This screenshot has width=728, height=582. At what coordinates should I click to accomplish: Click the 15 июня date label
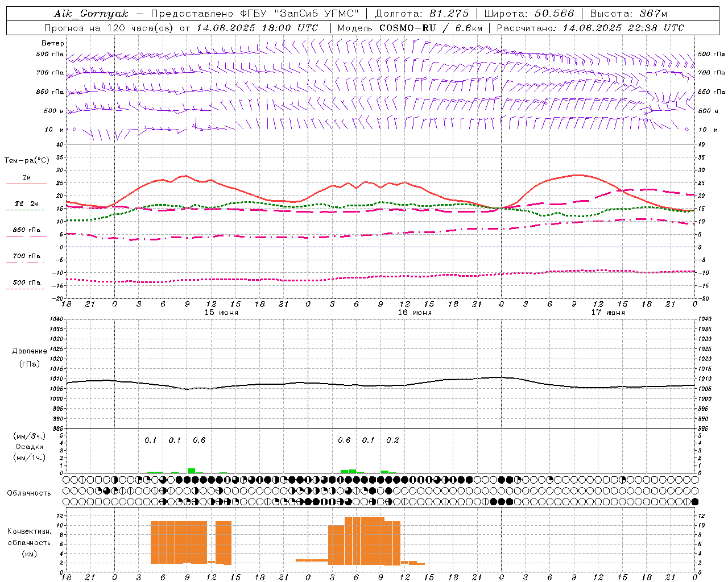[x=221, y=313]
